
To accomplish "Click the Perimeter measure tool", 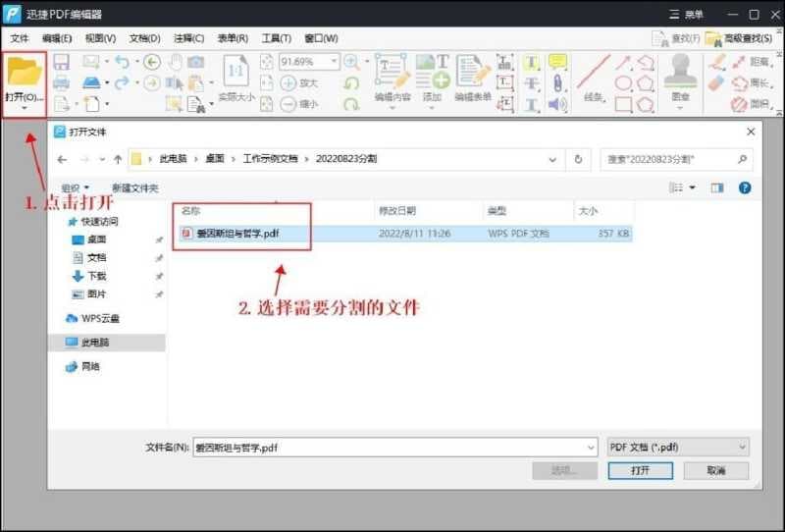I will coord(754,83).
